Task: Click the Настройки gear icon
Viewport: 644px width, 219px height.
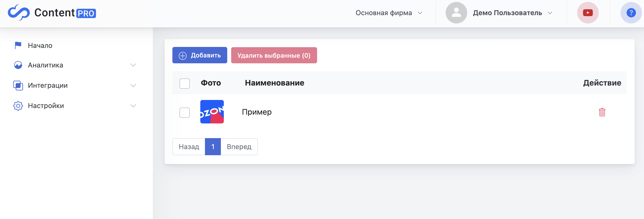Action: tap(18, 106)
